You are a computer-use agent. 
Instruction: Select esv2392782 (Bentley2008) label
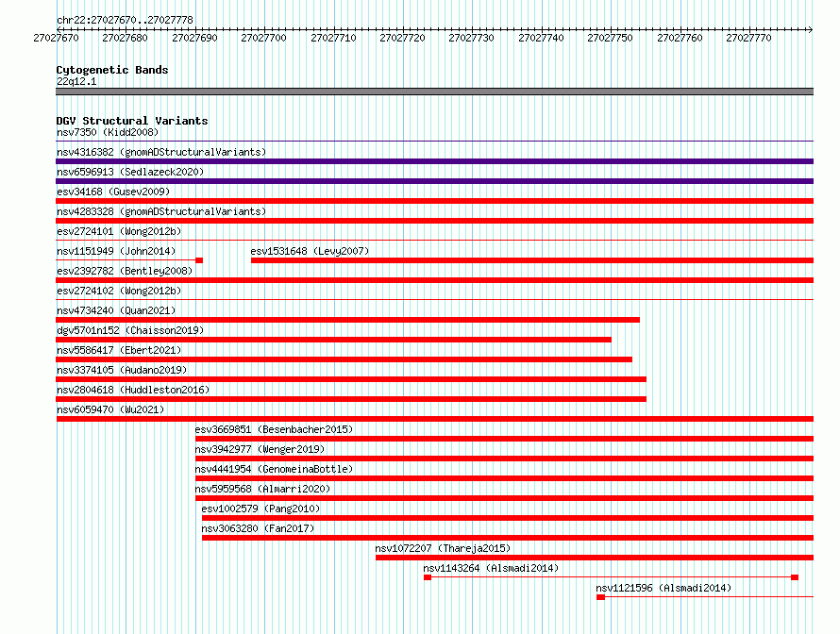pos(125,271)
